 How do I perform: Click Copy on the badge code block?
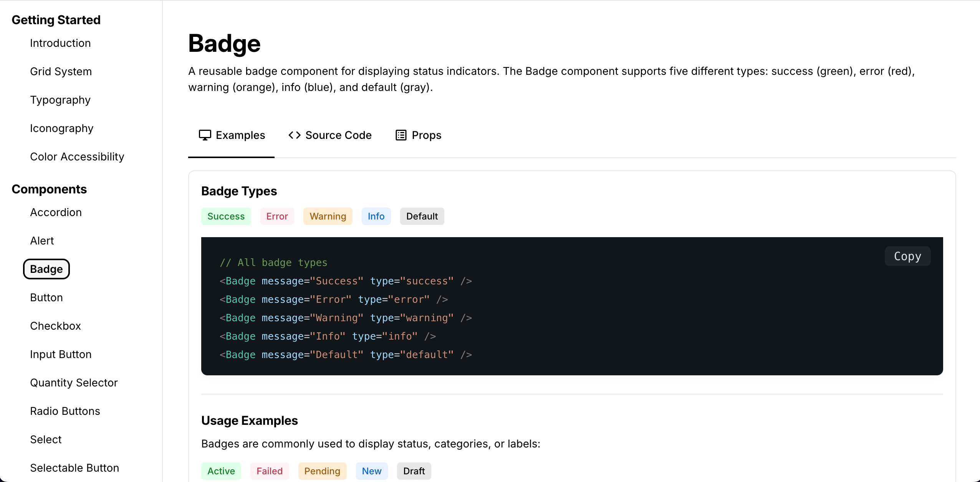tap(907, 256)
